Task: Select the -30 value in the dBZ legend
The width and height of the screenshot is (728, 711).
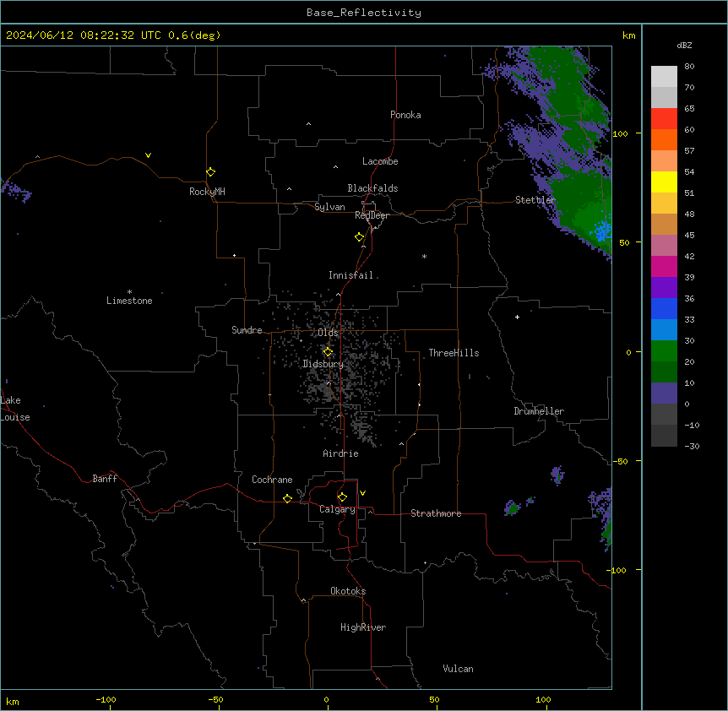Action: click(692, 446)
